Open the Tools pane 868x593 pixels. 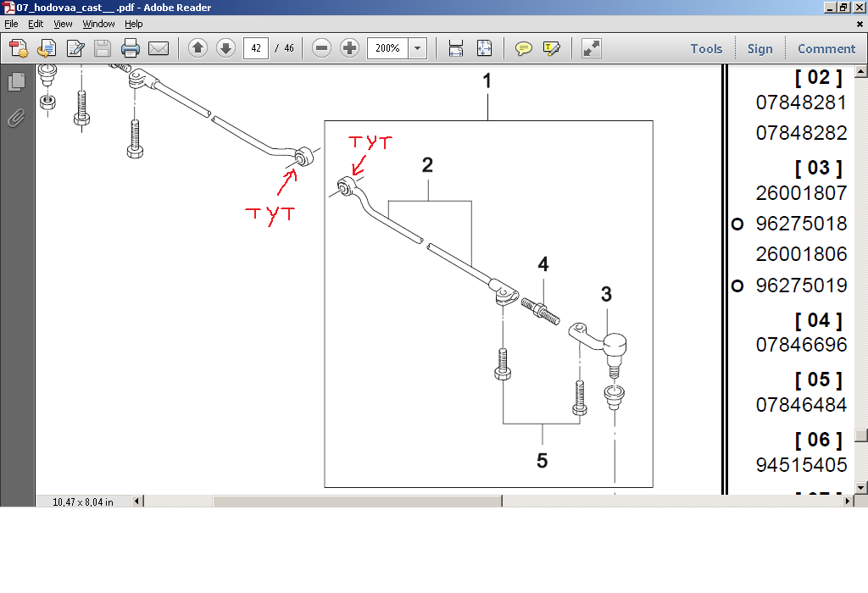point(706,48)
